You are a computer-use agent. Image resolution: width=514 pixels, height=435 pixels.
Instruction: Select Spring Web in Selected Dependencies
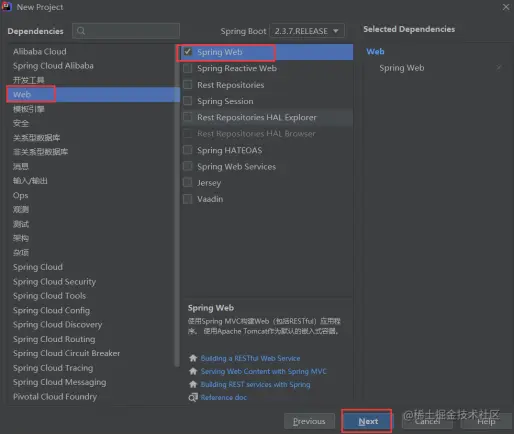402,68
